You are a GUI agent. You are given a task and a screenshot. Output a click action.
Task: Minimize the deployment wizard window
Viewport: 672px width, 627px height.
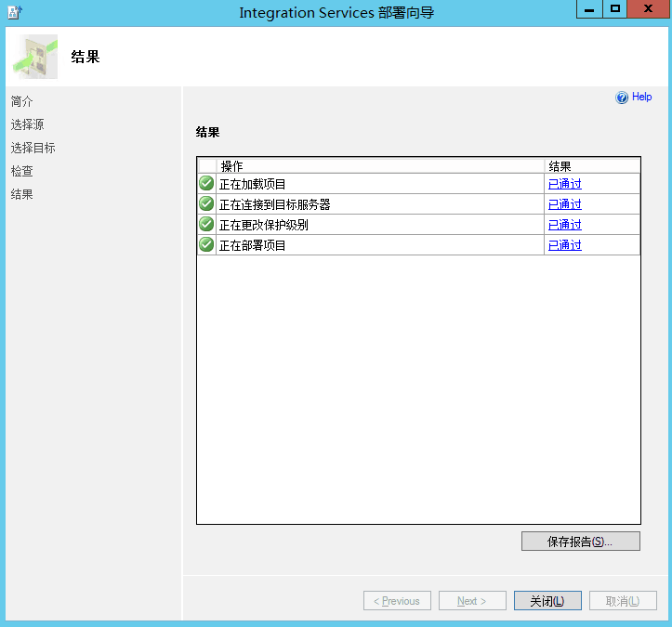[589, 9]
